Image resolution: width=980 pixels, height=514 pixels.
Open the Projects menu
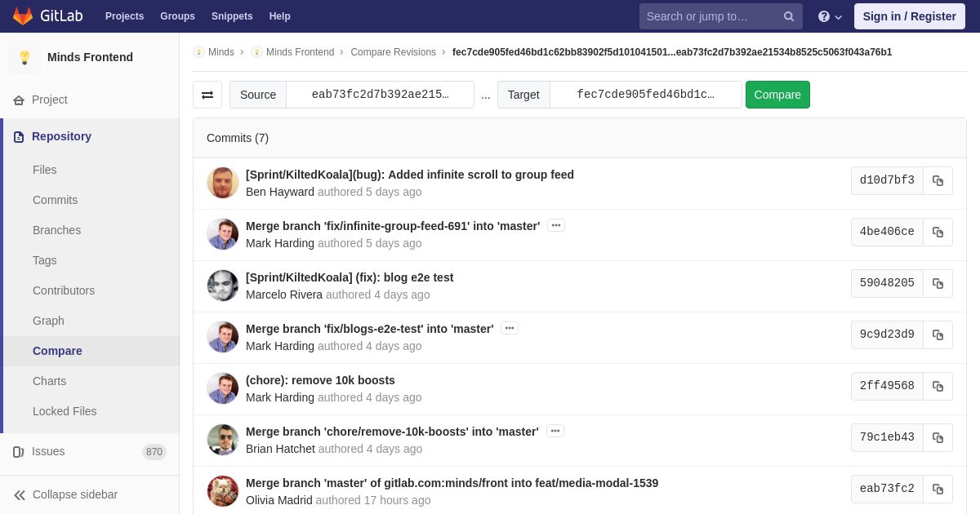tap(124, 16)
